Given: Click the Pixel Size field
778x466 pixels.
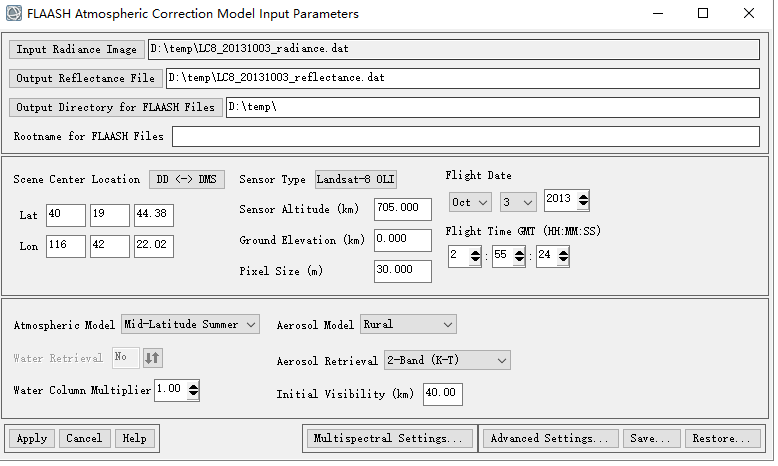Looking at the screenshot, I should (402, 271).
